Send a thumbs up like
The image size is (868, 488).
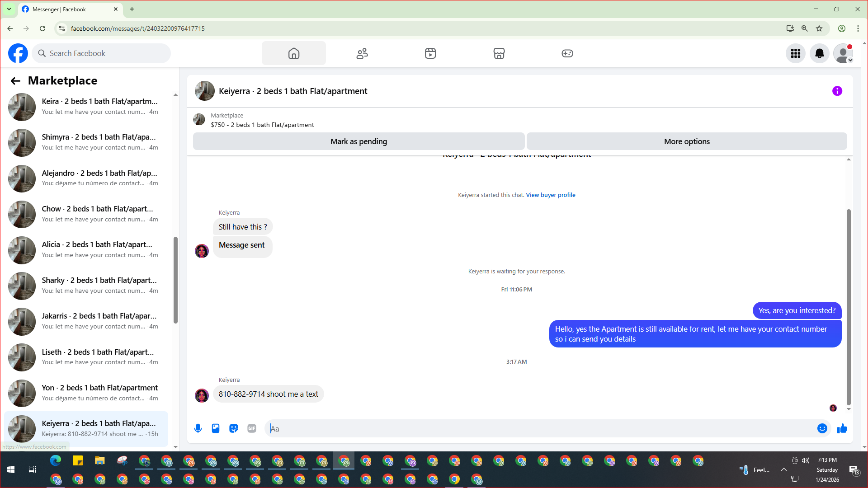point(842,428)
